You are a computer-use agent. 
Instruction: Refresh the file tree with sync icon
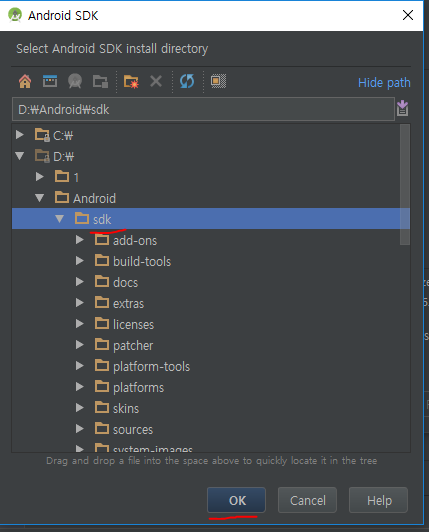[187, 81]
